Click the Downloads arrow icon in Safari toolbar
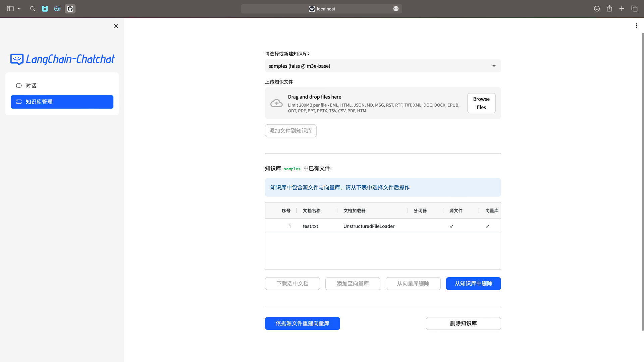 pyautogui.click(x=597, y=9)
